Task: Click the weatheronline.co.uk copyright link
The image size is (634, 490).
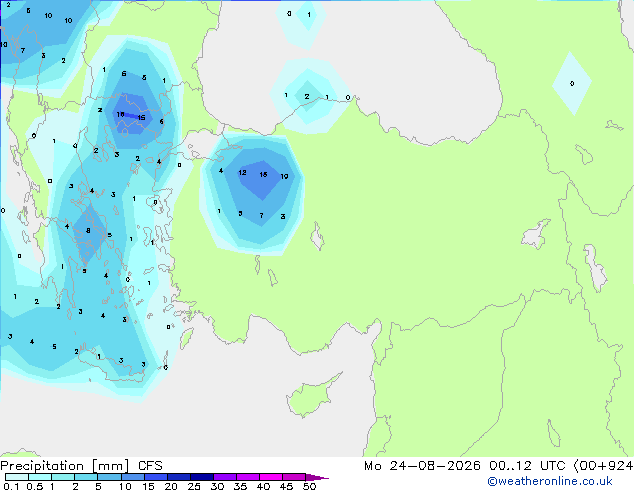Action: 550,481
